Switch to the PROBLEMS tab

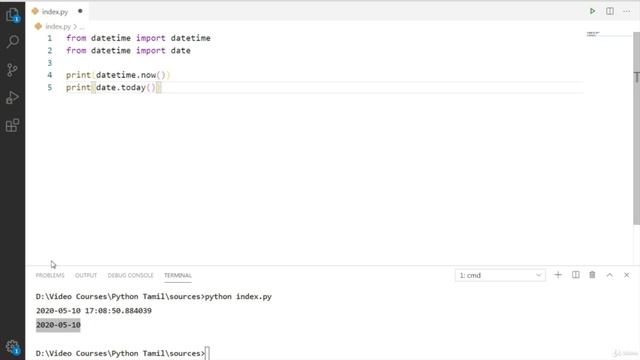[x=50, y=276]
